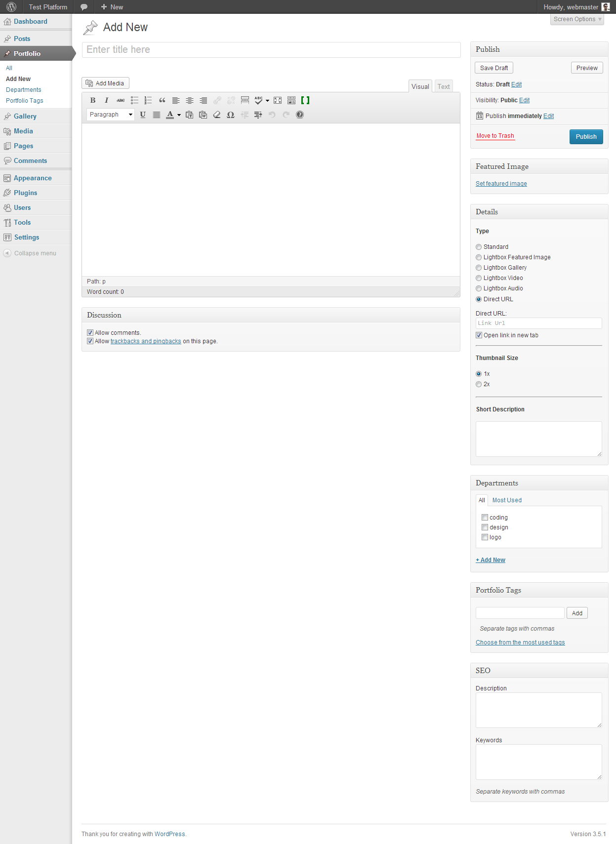616x844 pixels.
Task: Click the Set featured image link
Action: [501, 184]
